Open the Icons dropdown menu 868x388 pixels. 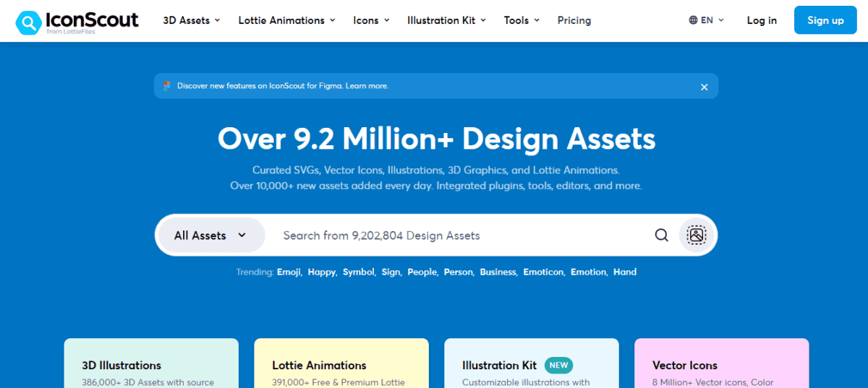click(372, 20)
